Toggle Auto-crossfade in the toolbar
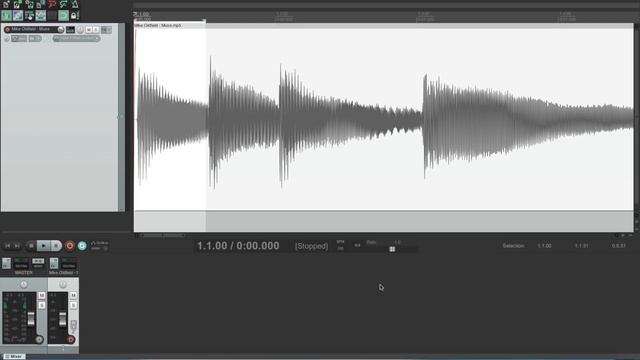Image resolution: width=640 pixels, height=360 pixels. pos(6,16)
